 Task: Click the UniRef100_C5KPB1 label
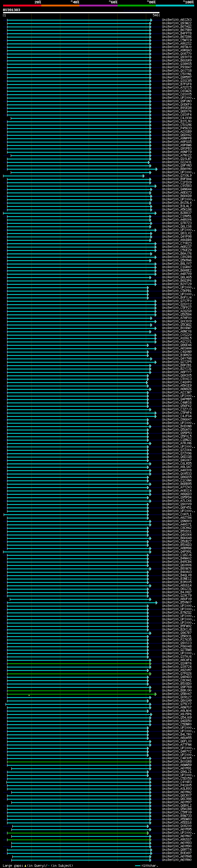[176, 291]
